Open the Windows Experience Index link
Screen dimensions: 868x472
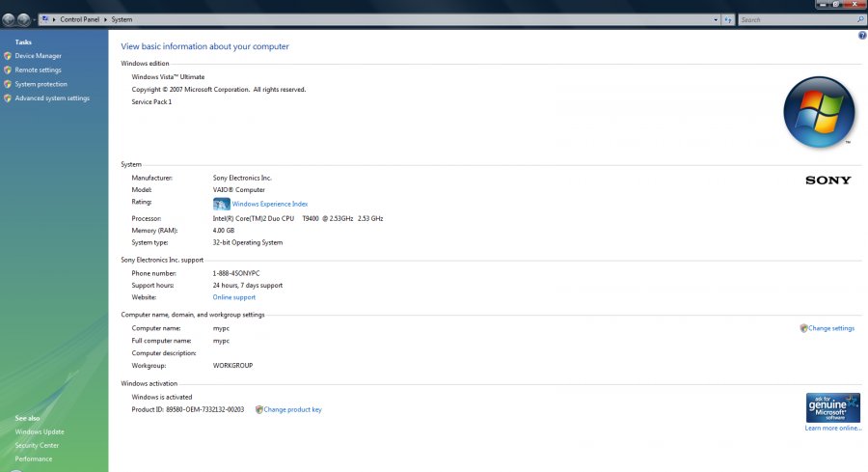pyautogui.click(x=270, y=204)
